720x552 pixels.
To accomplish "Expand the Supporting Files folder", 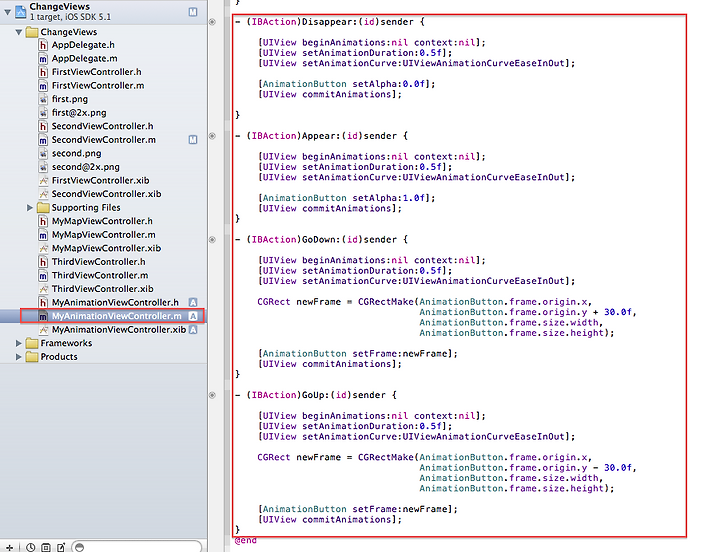I will (30, 208).
